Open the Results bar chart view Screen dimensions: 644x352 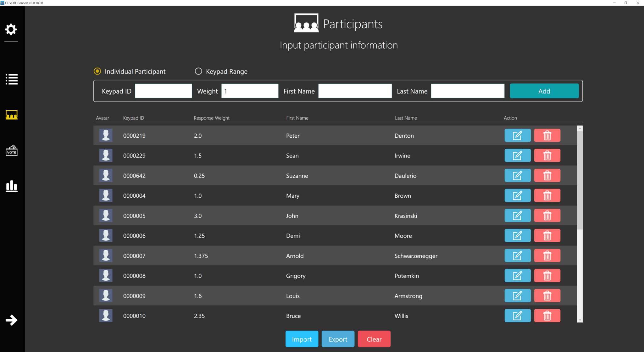(11, 186)
